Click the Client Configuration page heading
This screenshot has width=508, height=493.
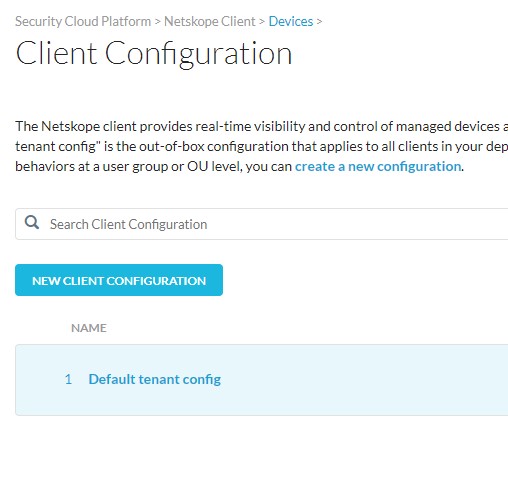click(x=154, y=53)
